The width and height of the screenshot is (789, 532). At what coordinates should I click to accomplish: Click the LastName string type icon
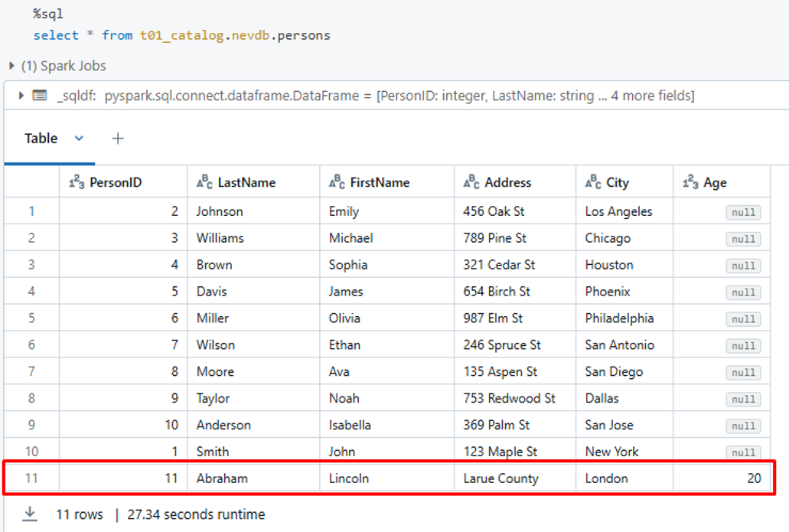click(x=204, y=182)
